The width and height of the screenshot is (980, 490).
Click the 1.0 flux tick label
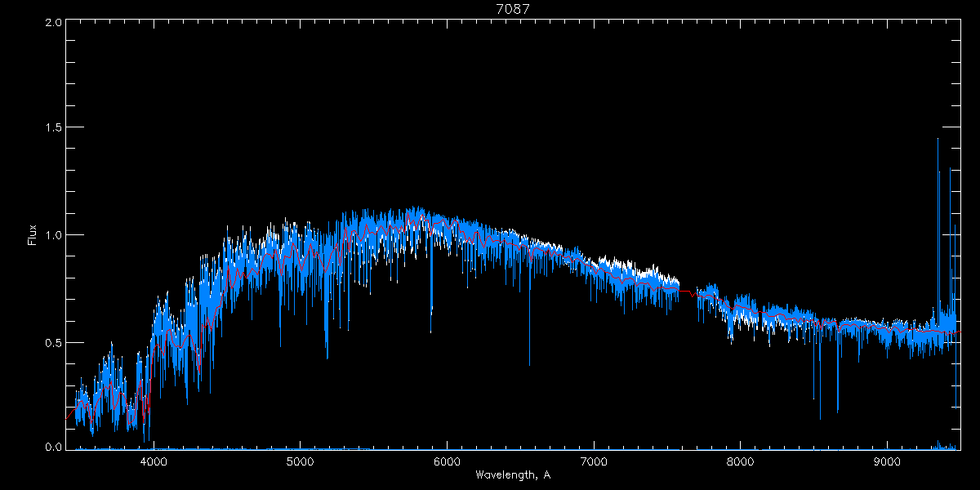[x=54, y=235]
